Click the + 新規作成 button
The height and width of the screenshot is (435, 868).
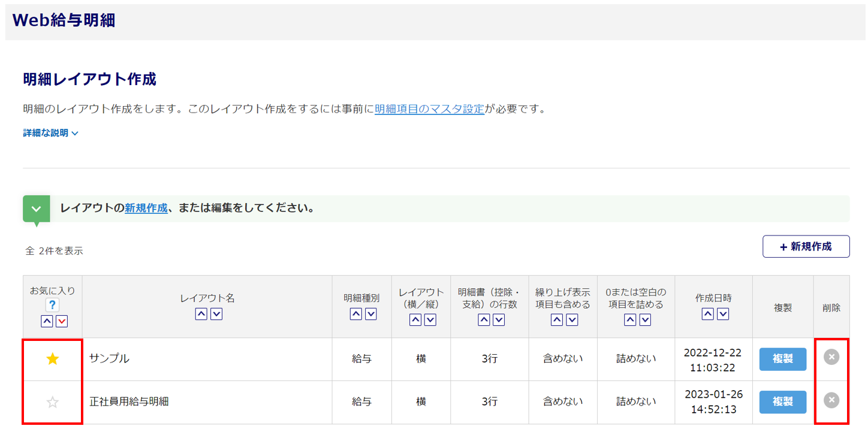point(806,246)
